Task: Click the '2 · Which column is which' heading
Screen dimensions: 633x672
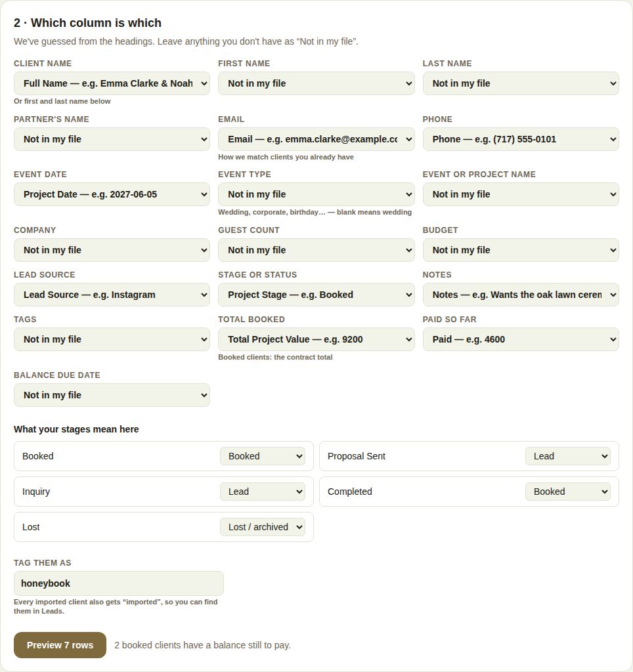Action: [x=87, y=23]
